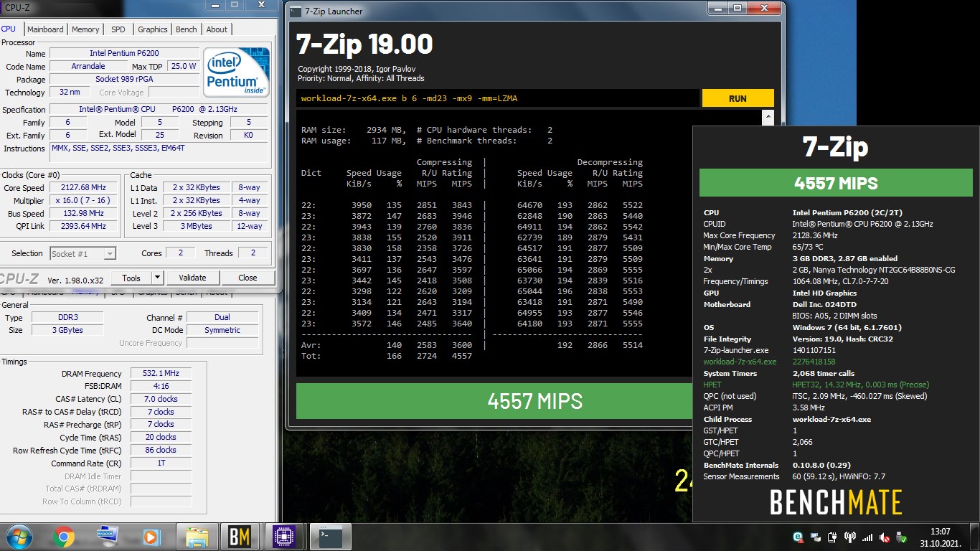This screenshot has height=551, width=980.
Task: Switch to the BenchMate taskbar icon
Action: (240, 537)
